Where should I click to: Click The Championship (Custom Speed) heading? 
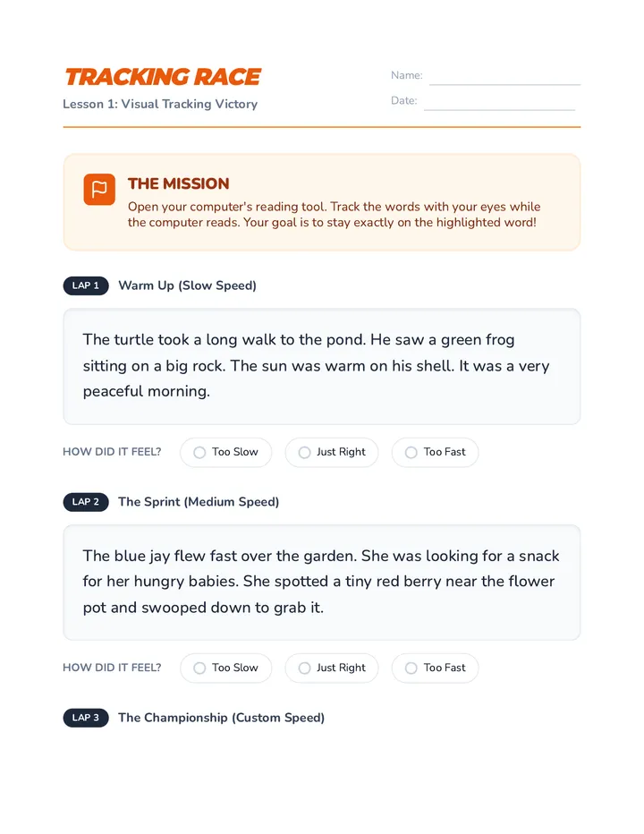221,718
